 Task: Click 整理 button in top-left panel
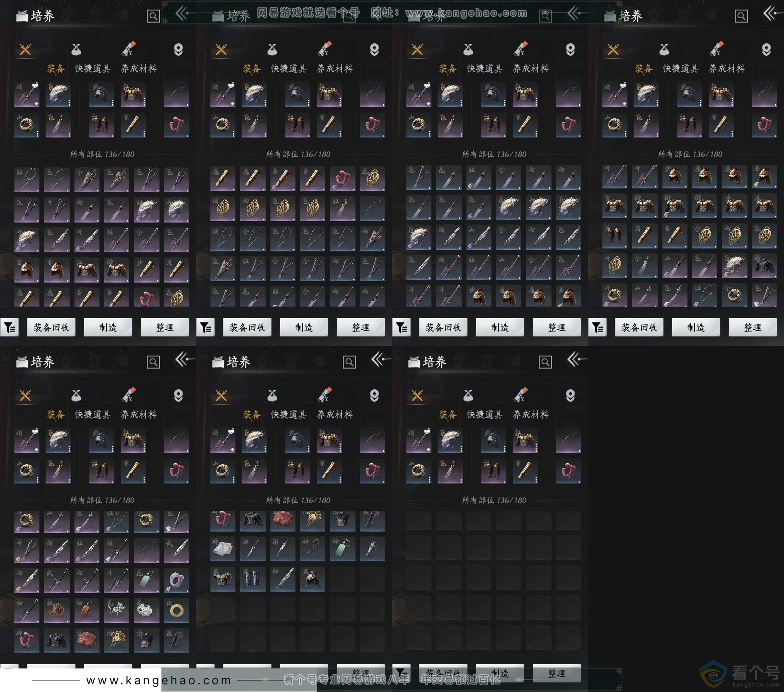[x=165, y=328]
